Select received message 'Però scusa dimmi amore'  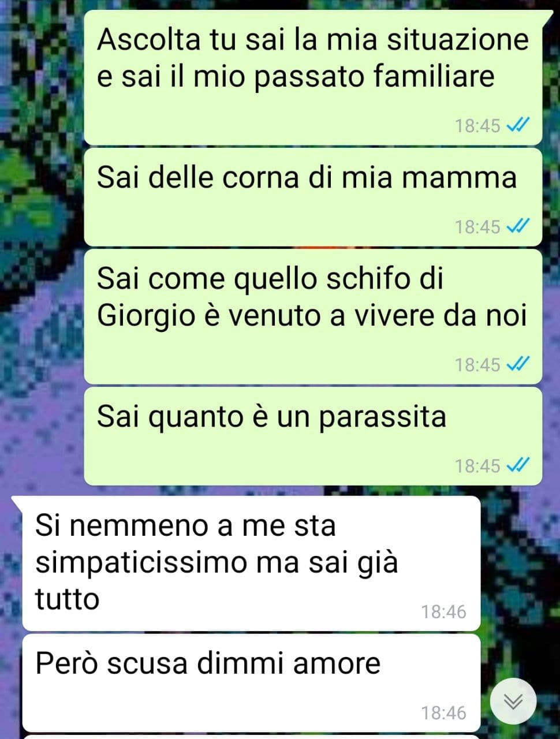[x=251, y=683]
